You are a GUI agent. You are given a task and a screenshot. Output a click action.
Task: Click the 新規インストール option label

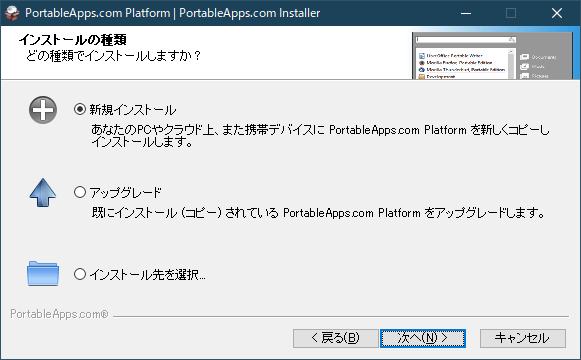coord(133,110)
